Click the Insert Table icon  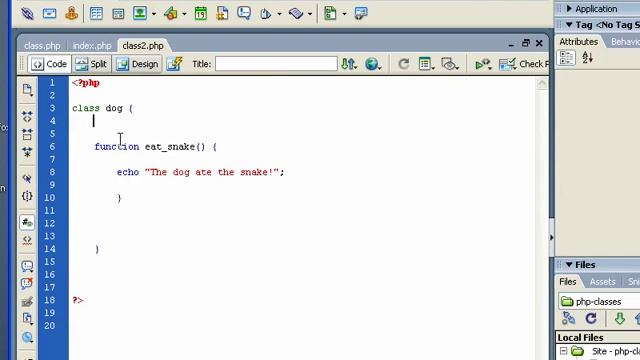96,13
